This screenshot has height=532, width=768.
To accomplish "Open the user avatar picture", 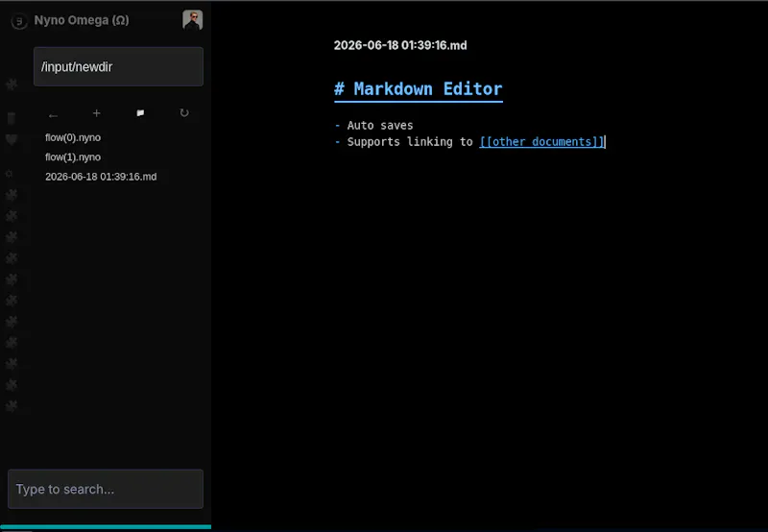I will point(193,20).
